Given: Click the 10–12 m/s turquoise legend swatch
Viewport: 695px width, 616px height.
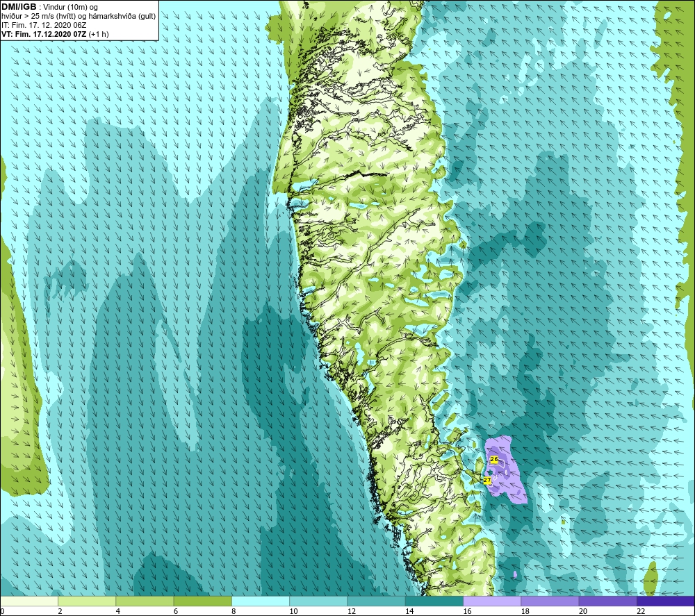Looking at the screenshot, I should [x=319, y=601].
